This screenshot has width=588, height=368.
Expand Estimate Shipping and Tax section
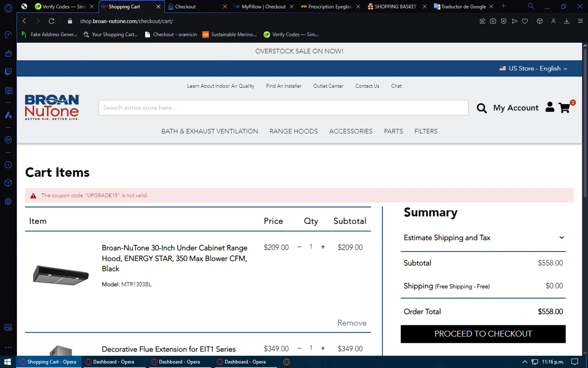pyautogui.click(x=485, y=238)
